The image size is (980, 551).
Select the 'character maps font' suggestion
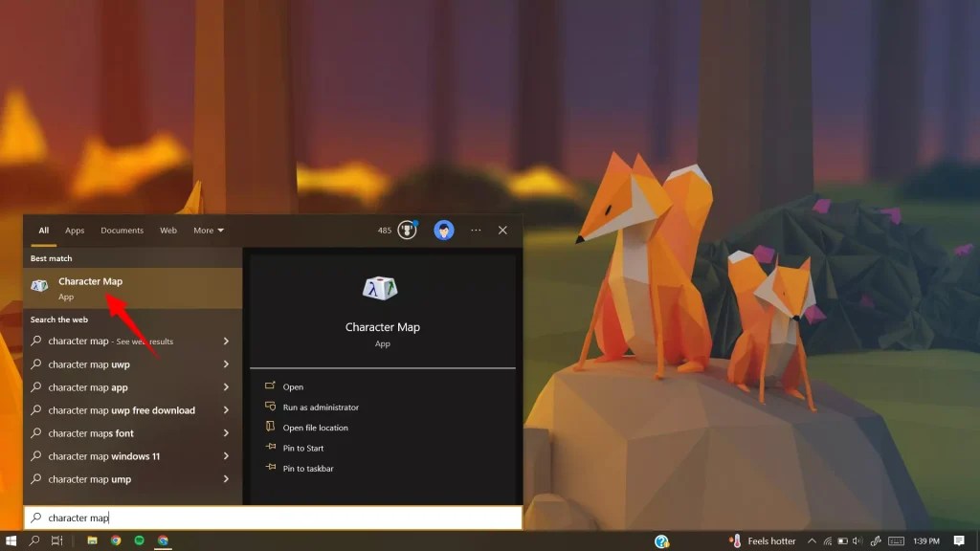click(132, 433)
